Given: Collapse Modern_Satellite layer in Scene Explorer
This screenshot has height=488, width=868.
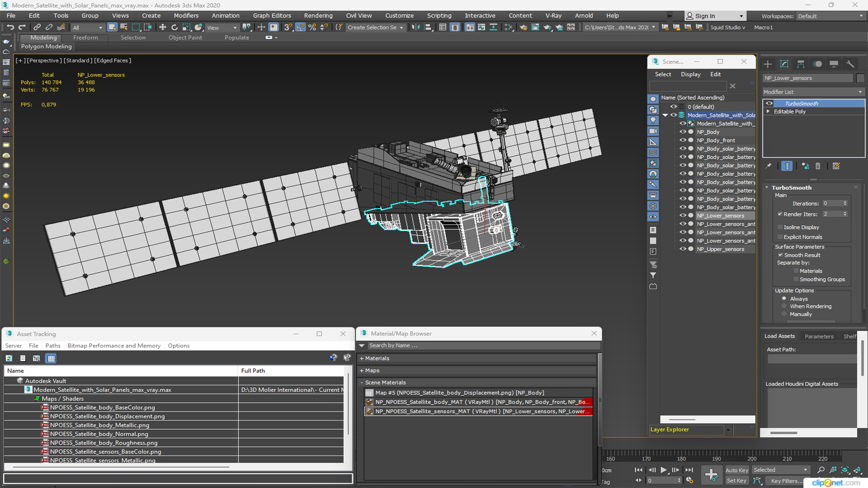Looking at the screenshot, I should (665, 115).
